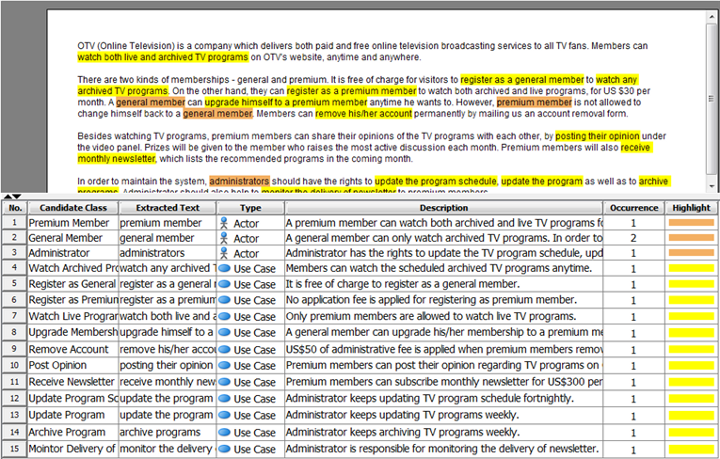Screen dimensions: 720x459
Task: Click the Use Case icon in row 13
Action: click(224, 415)
